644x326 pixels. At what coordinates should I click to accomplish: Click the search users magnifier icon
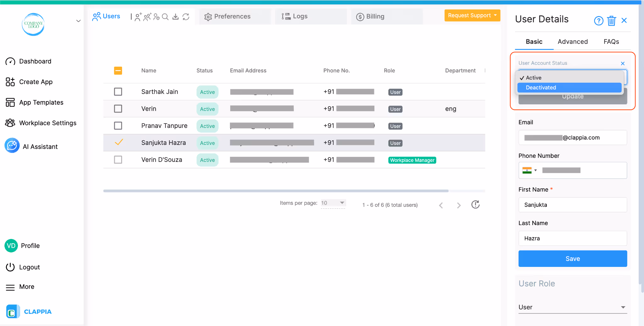[165, 17]
